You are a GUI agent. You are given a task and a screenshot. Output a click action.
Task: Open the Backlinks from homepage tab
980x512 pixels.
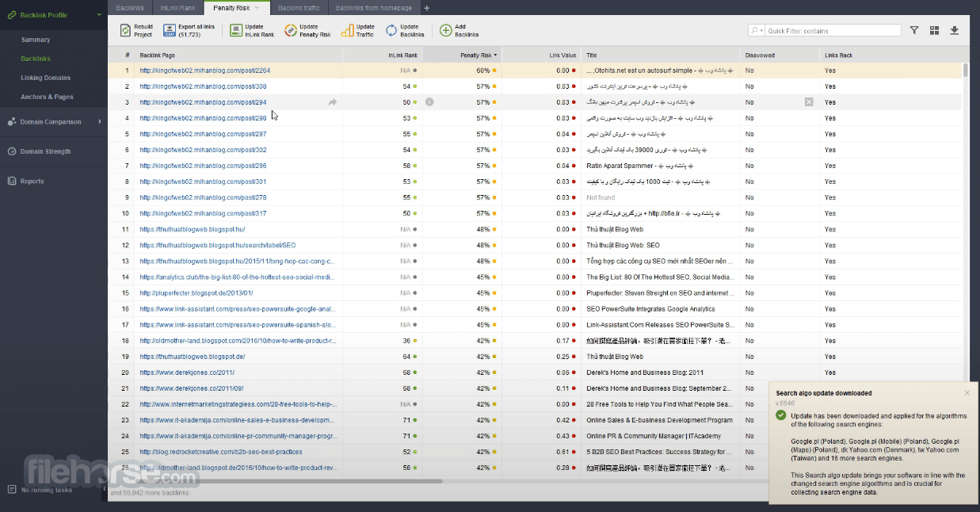(374, 8)
